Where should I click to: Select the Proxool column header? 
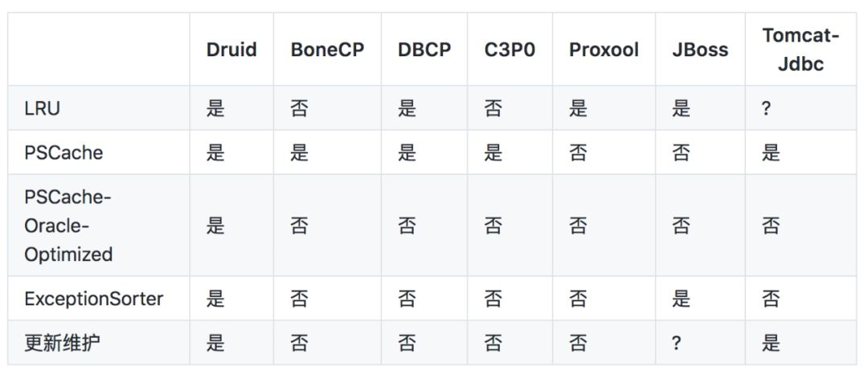[x=604, y=50]
